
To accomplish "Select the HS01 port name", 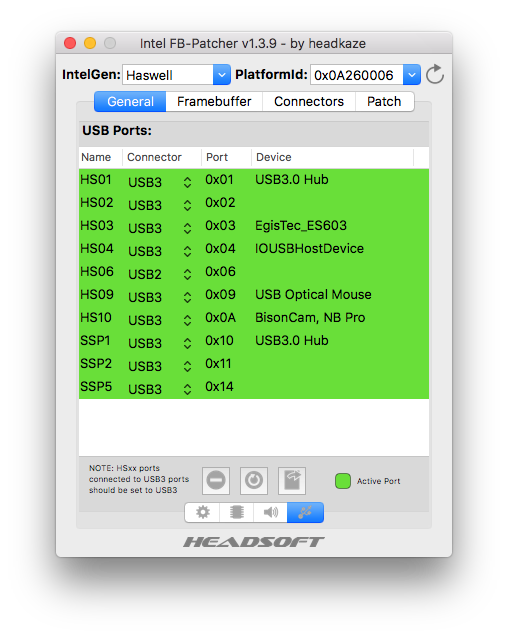I will tap(96, 180).
